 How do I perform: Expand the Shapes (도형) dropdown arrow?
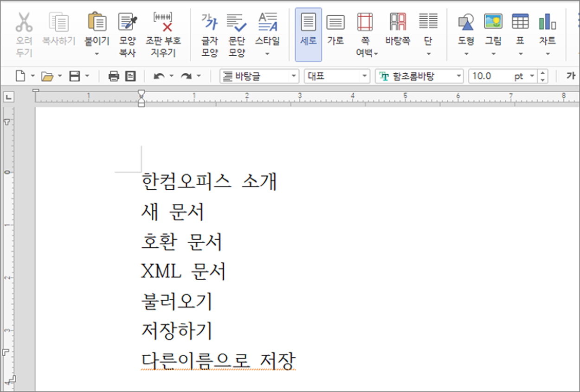click(466, 54)
